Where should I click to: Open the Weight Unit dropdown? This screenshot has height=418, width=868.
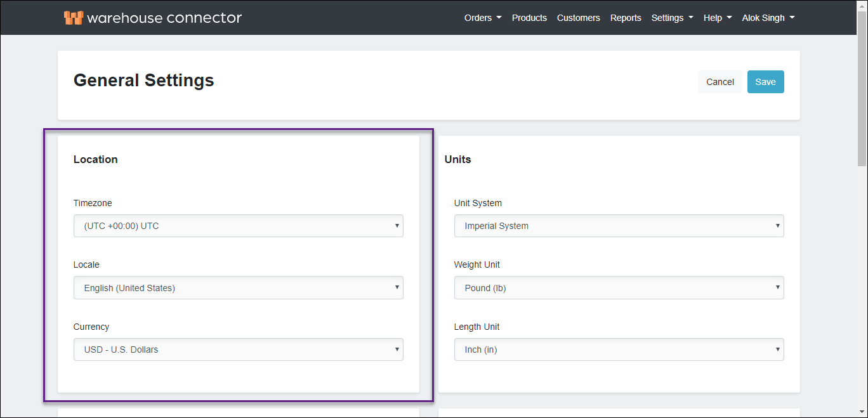[x=619, y=288]
